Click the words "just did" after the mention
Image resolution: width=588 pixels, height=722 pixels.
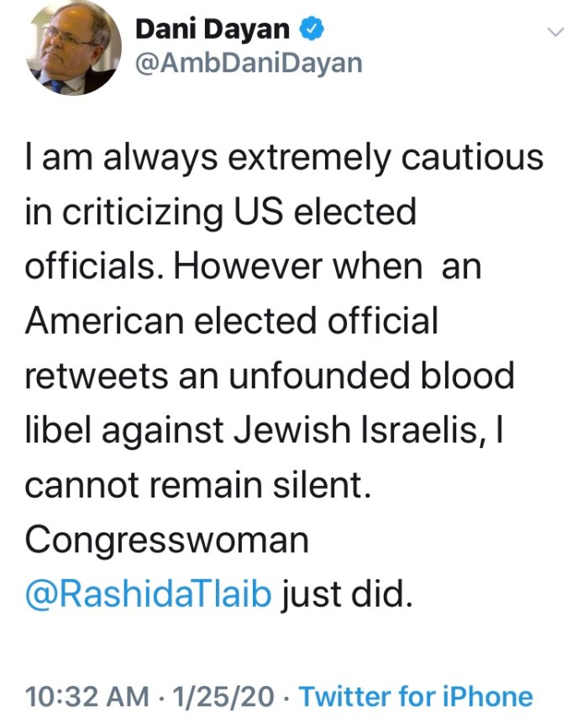[x=347, y=594]
